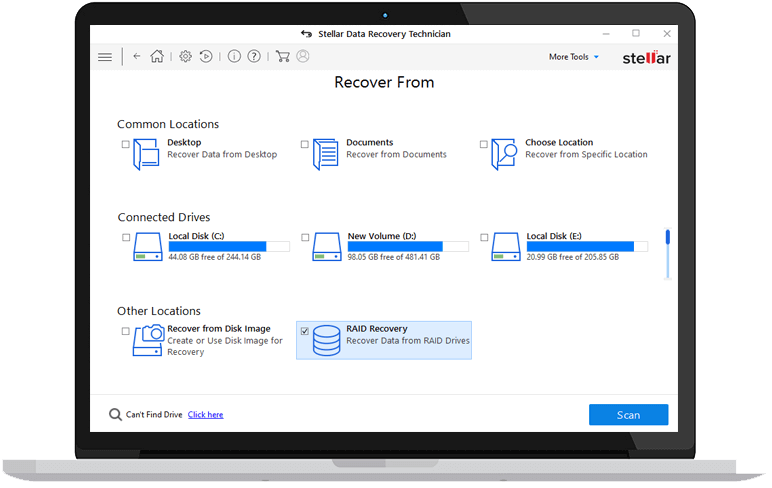Click the 'Can't Find Drive' label
The image size is (772, 488).
click(154, 415)
